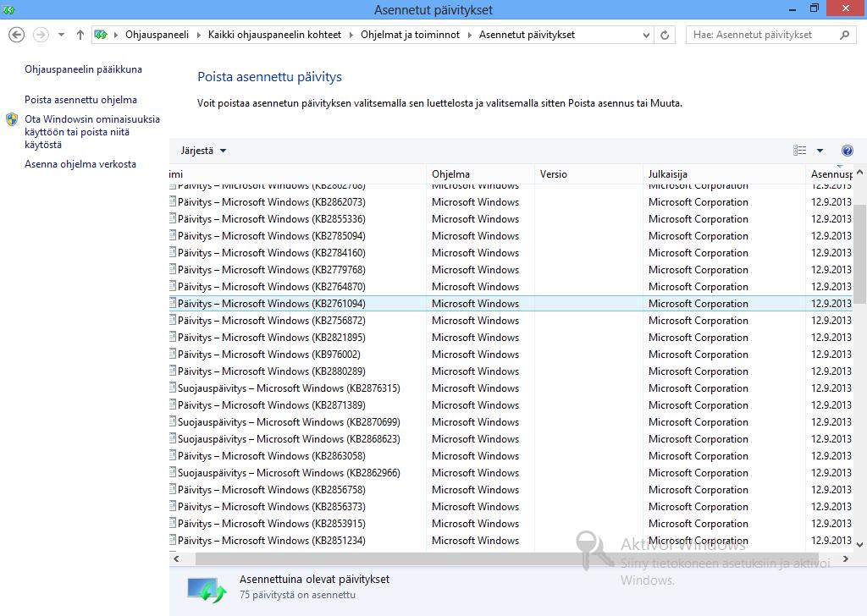Viewport: 867px width, 616px height.
Task: Select update KB2764870 row
Action: pos(511,287)
